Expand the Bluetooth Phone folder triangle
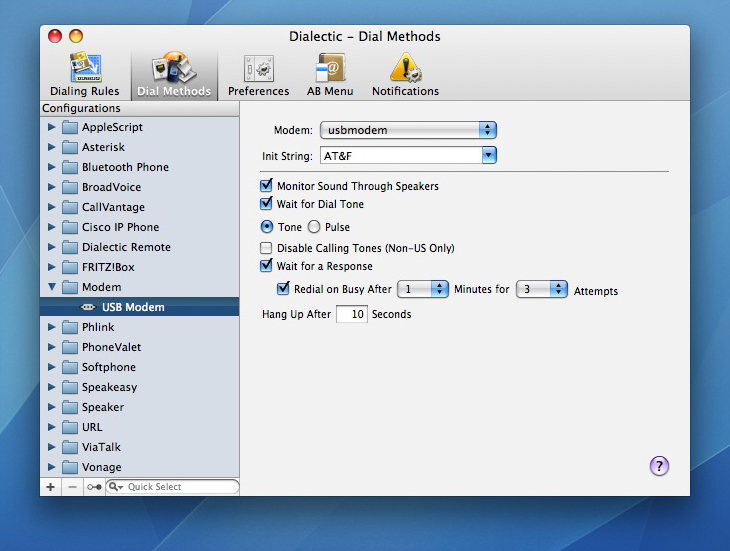The image size is (730, 551). [x=52, y=167]
